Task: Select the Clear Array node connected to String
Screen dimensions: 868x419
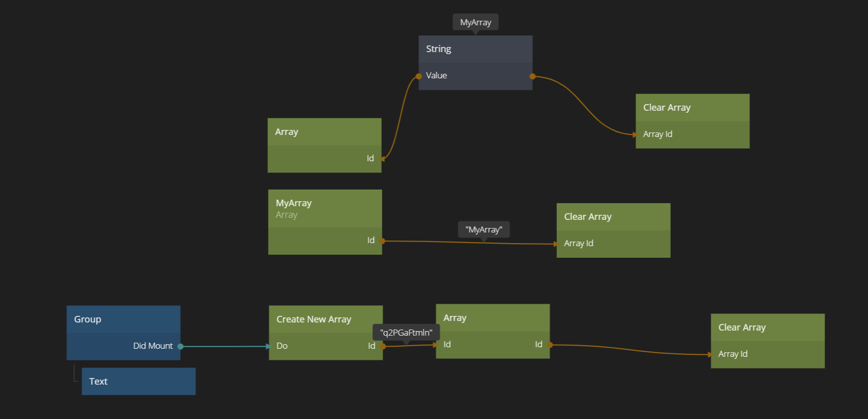Action: (x=692, y=108)
